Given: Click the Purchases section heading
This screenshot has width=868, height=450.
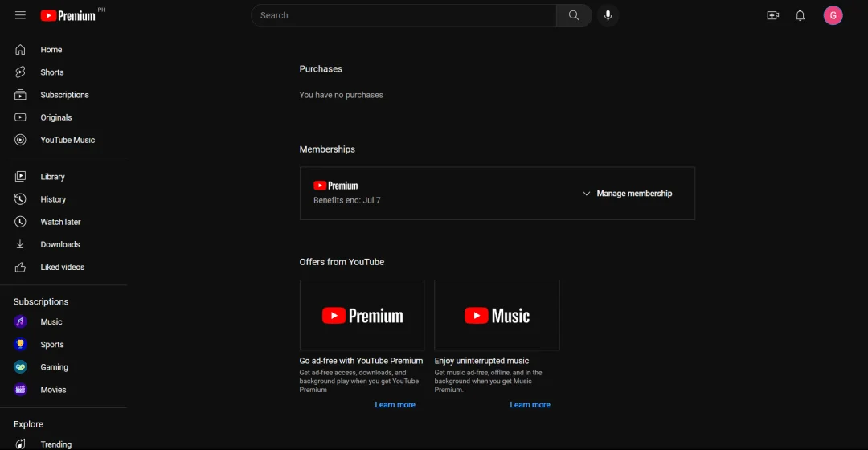Looking at the screenshot, I should point(321,68).
